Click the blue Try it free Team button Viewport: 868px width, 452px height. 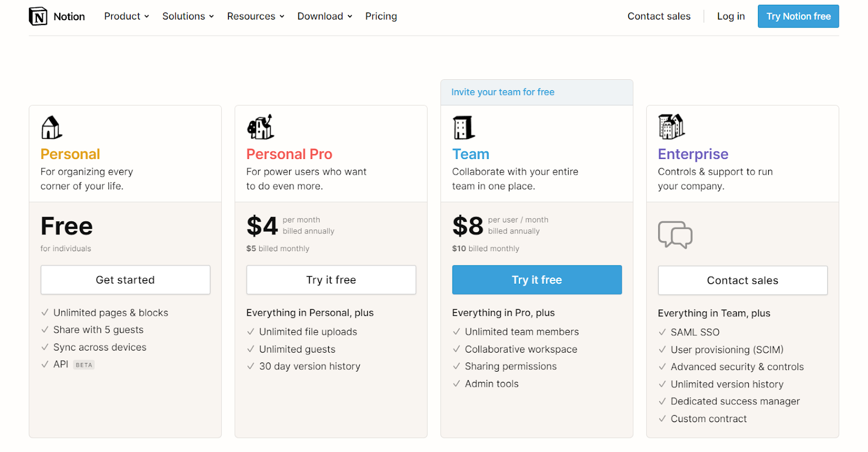(x=537, y=280)
